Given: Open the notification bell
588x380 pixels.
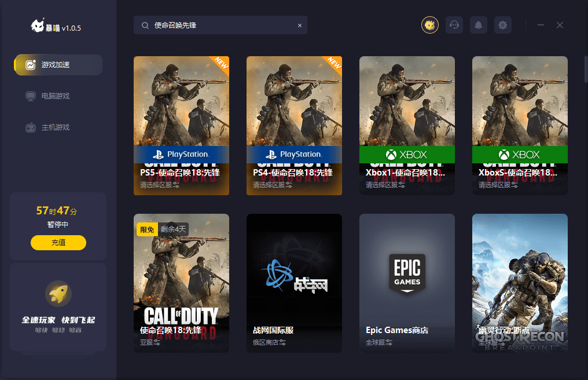Looking at the screenshot, I should point(479,25).
